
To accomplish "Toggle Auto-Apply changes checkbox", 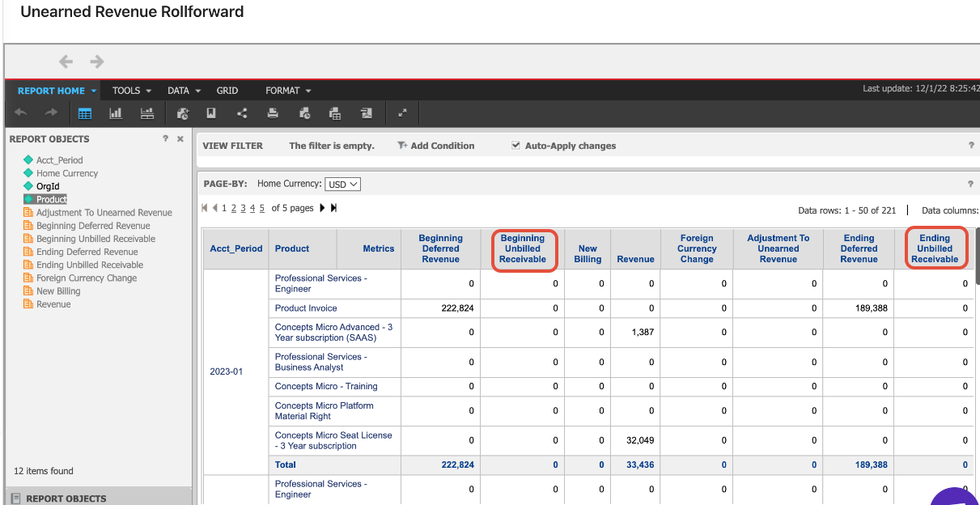I will pos(516,146).
